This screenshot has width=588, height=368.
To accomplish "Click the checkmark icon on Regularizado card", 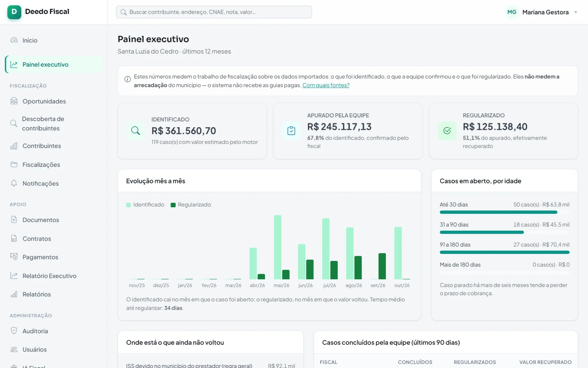I will (x=447, y=131).
